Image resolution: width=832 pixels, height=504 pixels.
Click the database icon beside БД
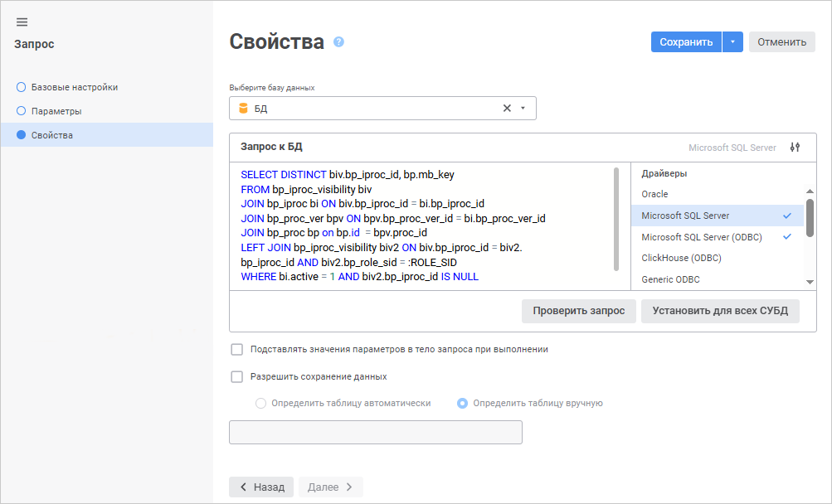click(x=243, y=109)
